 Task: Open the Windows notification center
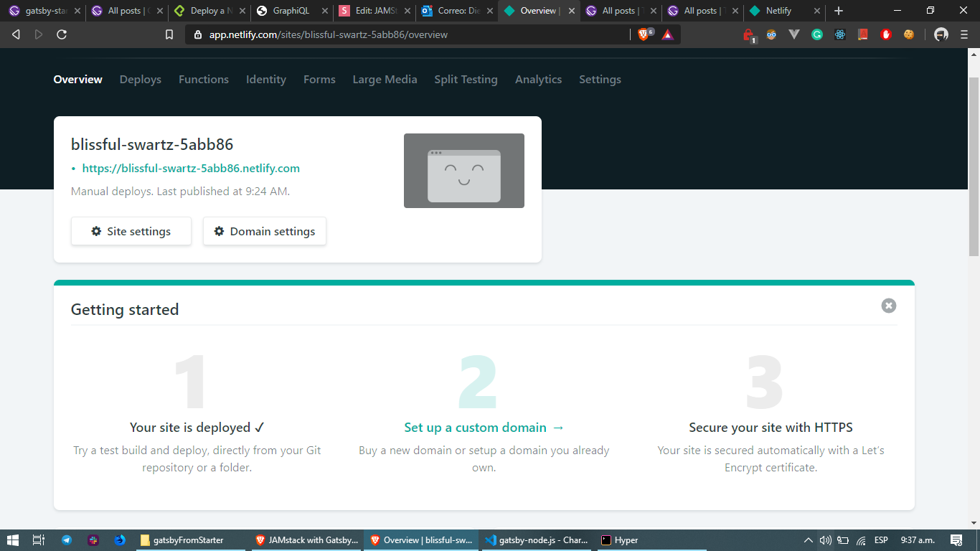(x=956, y=540)
